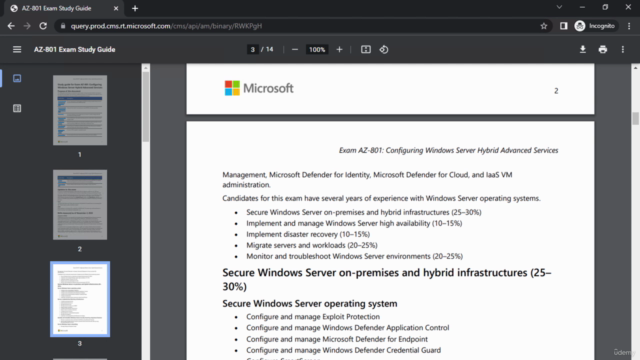The image size is (640, 360).
Task: Click 'Migrate servers and workloads (20–25%)' bullet
Action: [x=311, y=245]
